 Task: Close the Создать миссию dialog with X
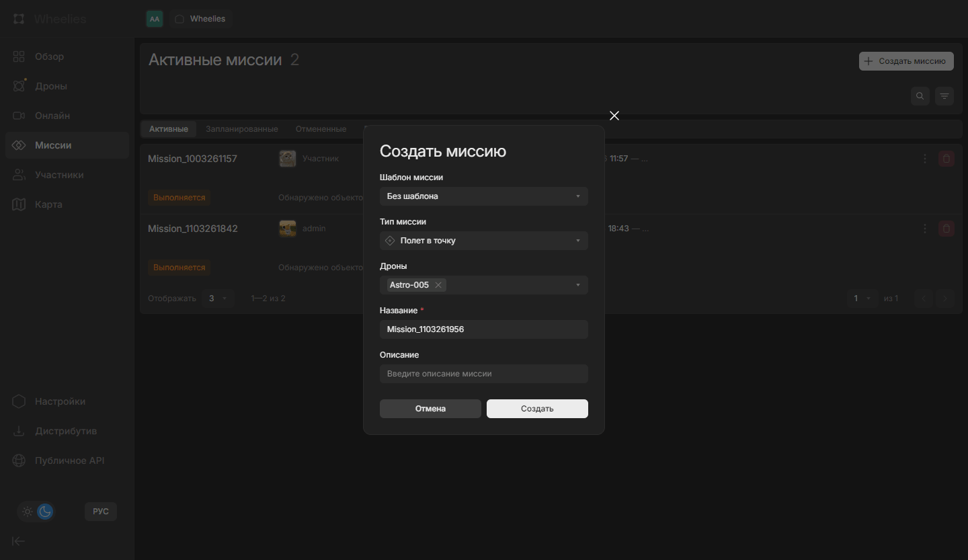614,116
